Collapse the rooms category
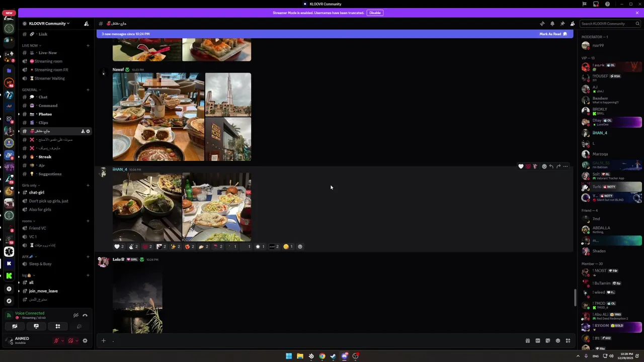Image resolution: width=644 pixels, height=362 pixels. 28,221
